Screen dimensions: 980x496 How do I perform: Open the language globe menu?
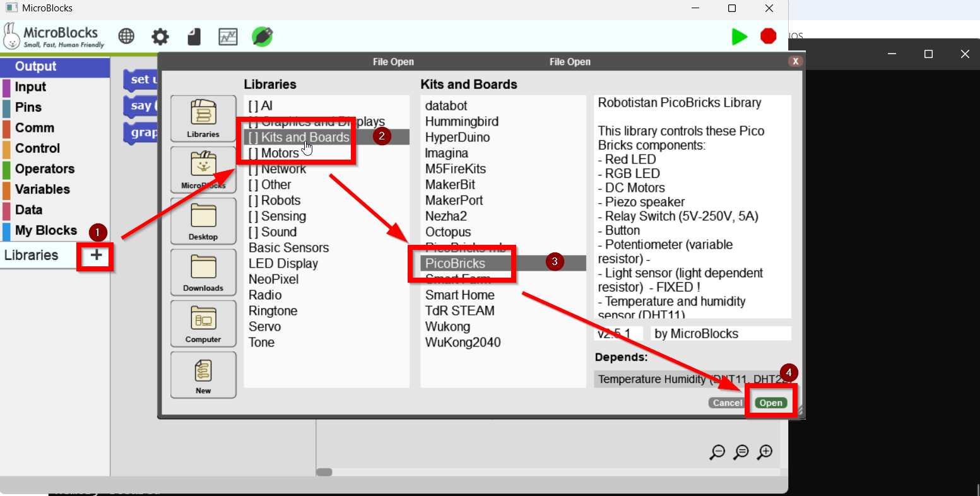point(126,37)
